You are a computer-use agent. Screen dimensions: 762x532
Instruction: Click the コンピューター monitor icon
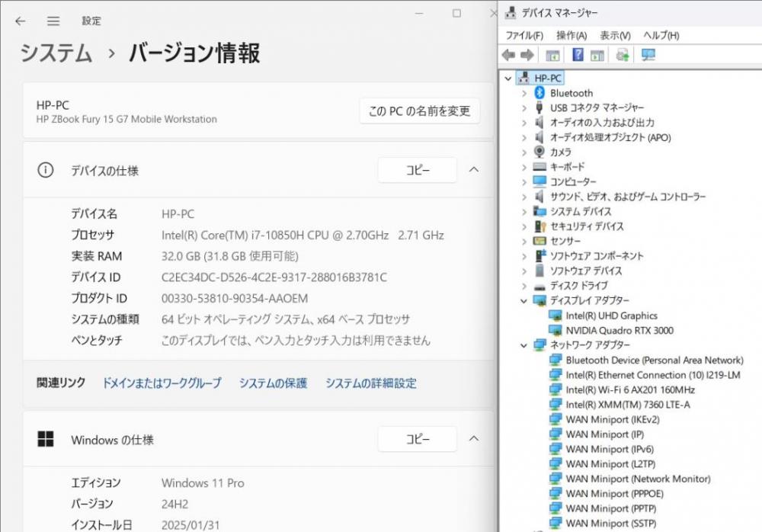pyautogui.click(x=539, y=181)
